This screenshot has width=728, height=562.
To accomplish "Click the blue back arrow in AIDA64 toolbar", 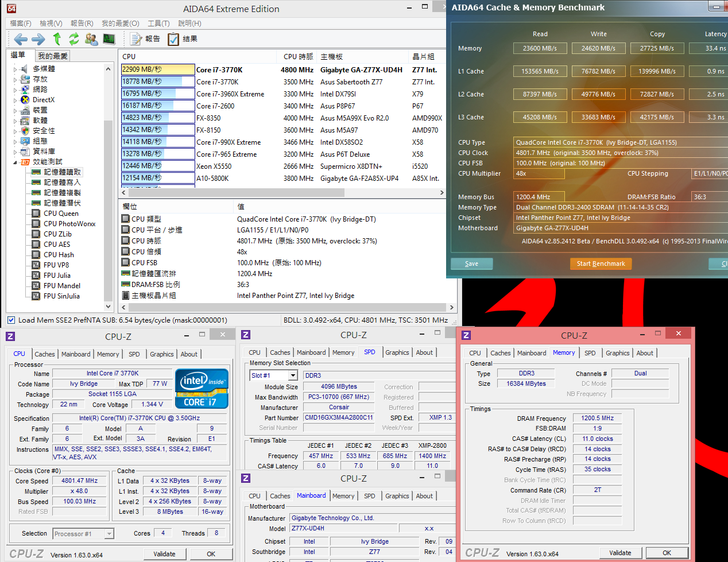I will pyautogui.click(x=21, y=39).
